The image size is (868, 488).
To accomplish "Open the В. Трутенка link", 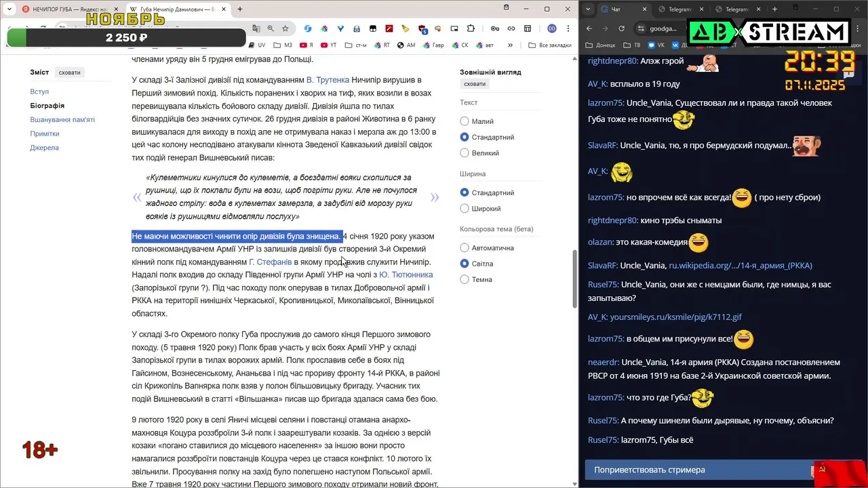I will 328,80.
